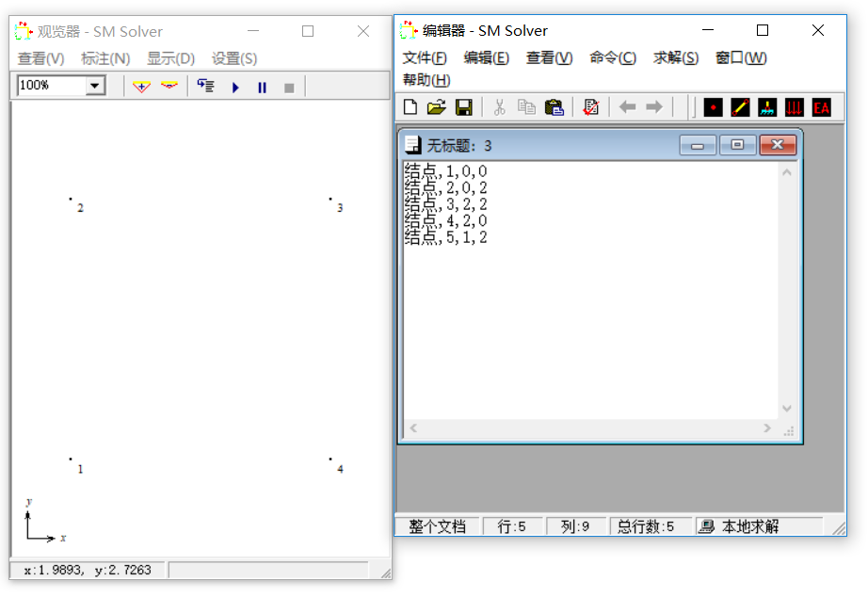Click the SM Solver viewer title icon

[24, 31]
